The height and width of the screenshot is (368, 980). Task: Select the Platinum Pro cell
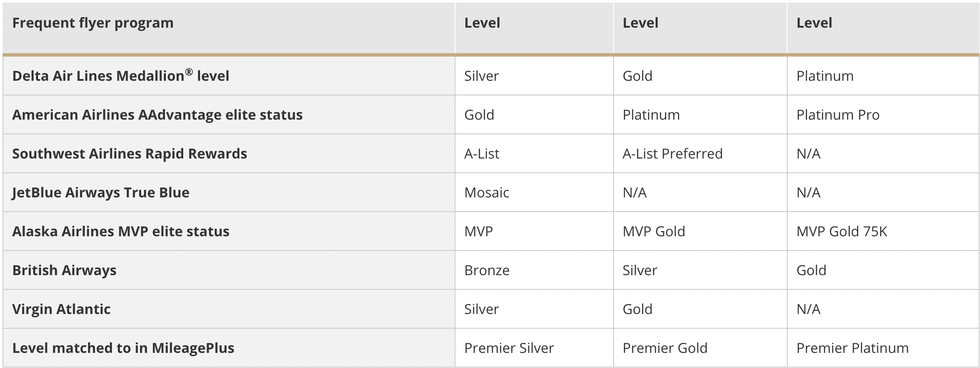pos(883,114)
